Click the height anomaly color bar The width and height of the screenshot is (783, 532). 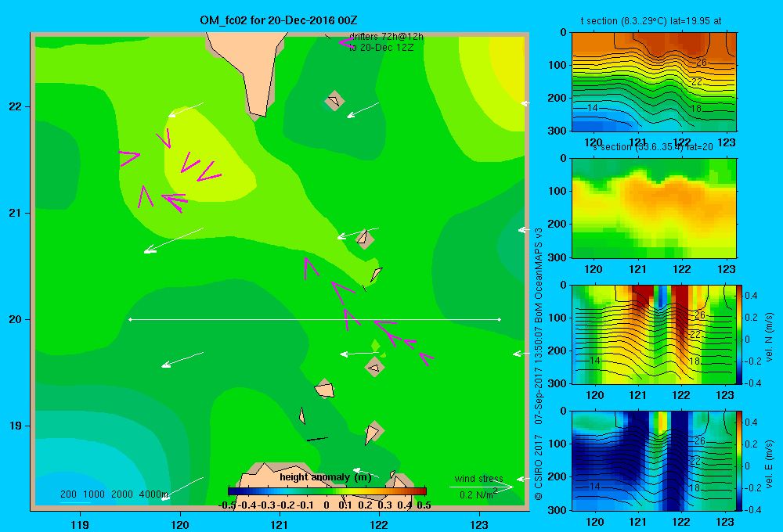[x=327, y=491]
